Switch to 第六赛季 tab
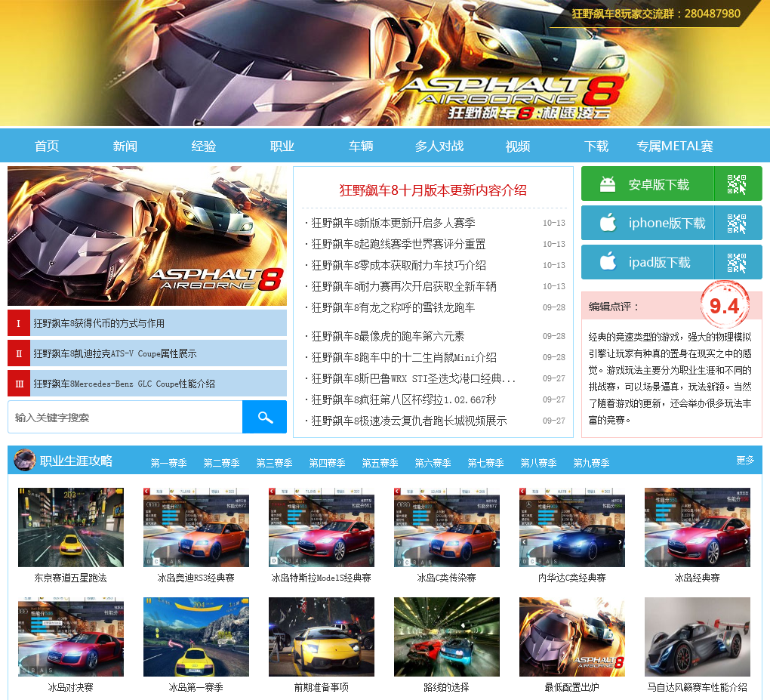 point(433,463)
